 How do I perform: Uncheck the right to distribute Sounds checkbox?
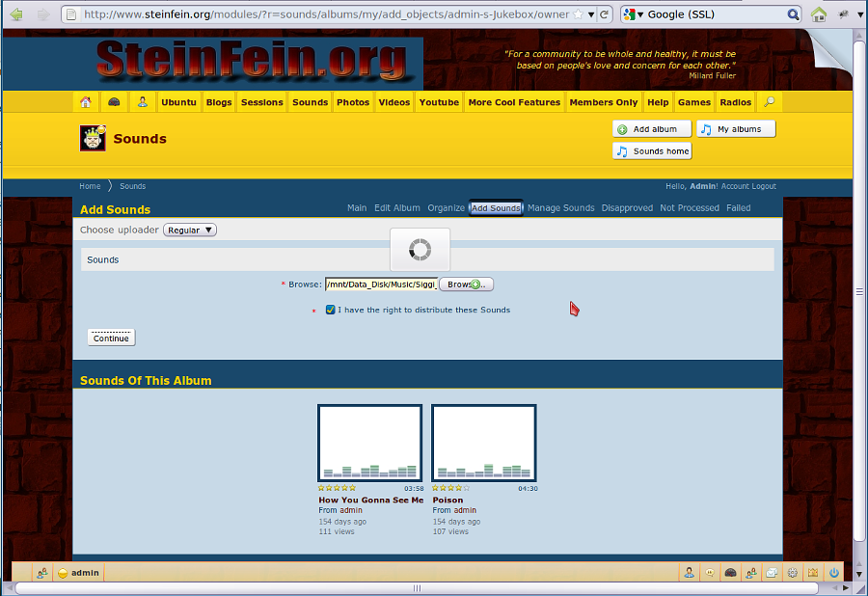point(331,310)
